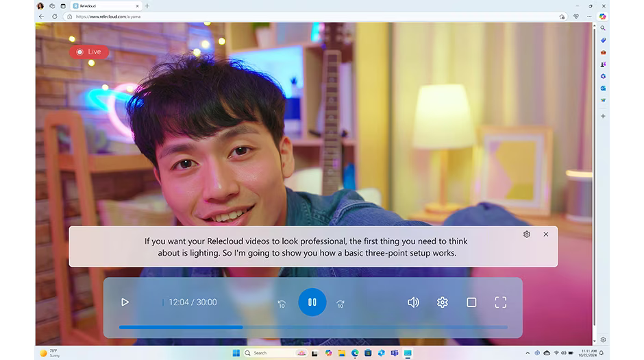
Task: Pause the video with the blue button
Action: (312, 302)
